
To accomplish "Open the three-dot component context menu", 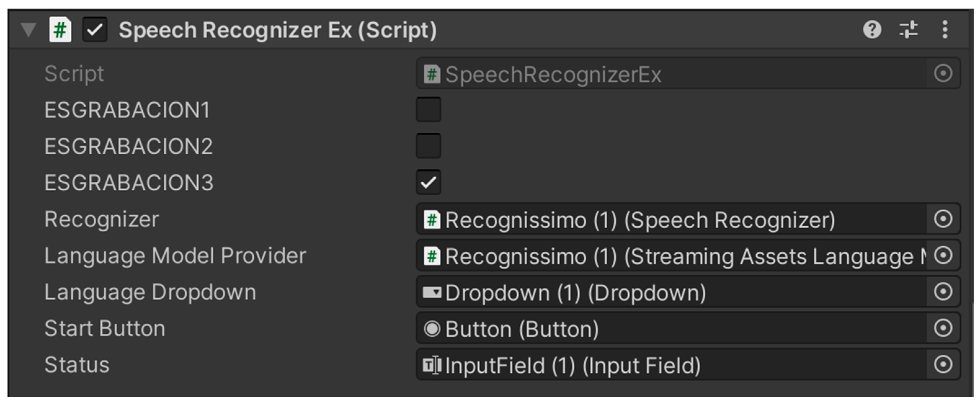I will click(945, 30).
